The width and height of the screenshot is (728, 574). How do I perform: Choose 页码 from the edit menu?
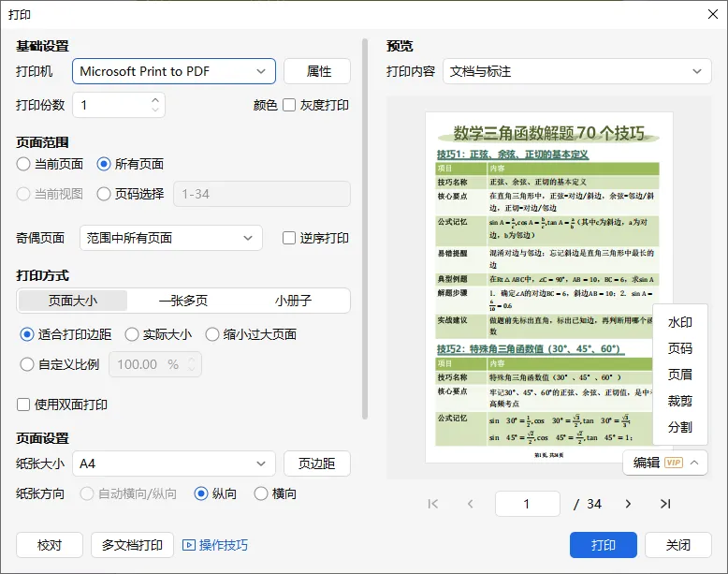(x=679, y=348)
